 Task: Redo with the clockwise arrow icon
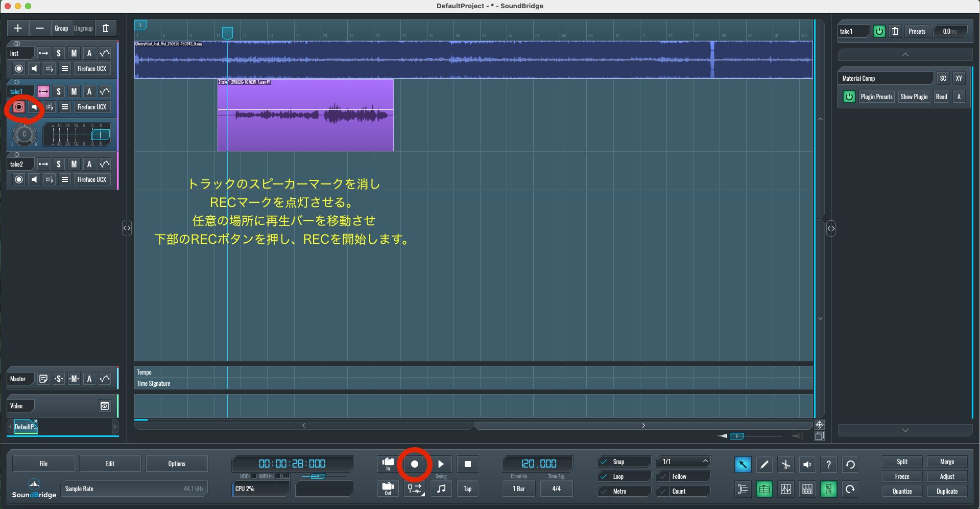point(850,489)
